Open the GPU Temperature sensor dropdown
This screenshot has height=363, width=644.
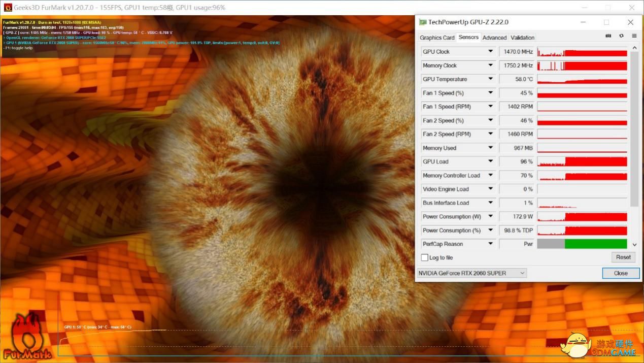point(491,79)
